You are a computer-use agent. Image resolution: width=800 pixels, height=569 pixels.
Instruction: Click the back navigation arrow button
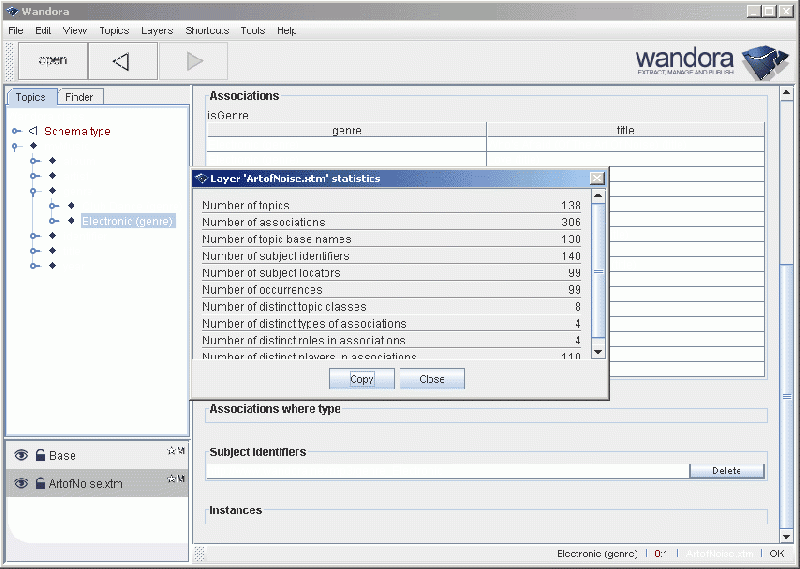coord(122,62)
